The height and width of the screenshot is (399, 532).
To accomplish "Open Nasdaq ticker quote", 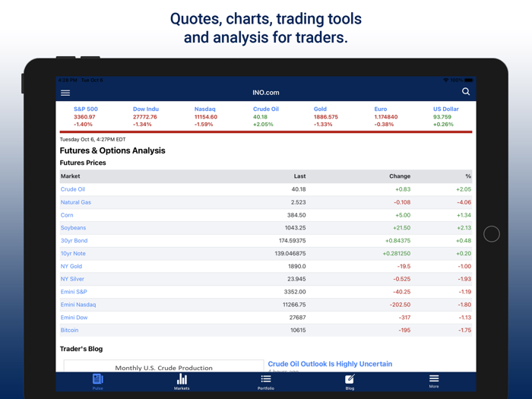I will [206, 116].
